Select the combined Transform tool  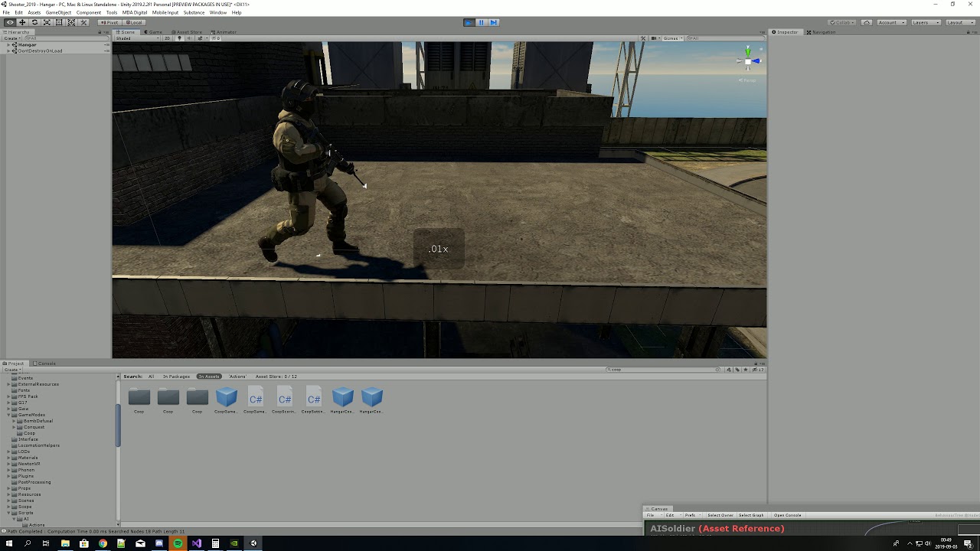coord(71,22)
